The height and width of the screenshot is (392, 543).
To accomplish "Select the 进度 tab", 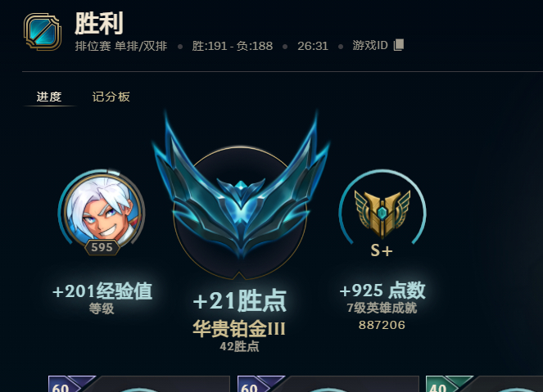I will click(49, 97).
